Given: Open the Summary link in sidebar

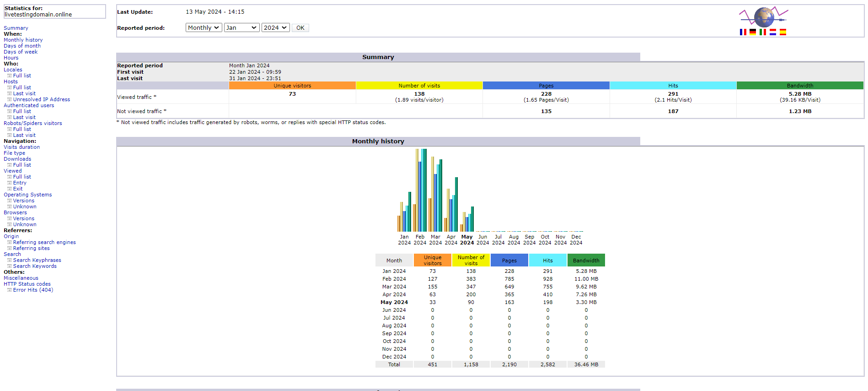Looking at the screenshot, I should point(16,28).
